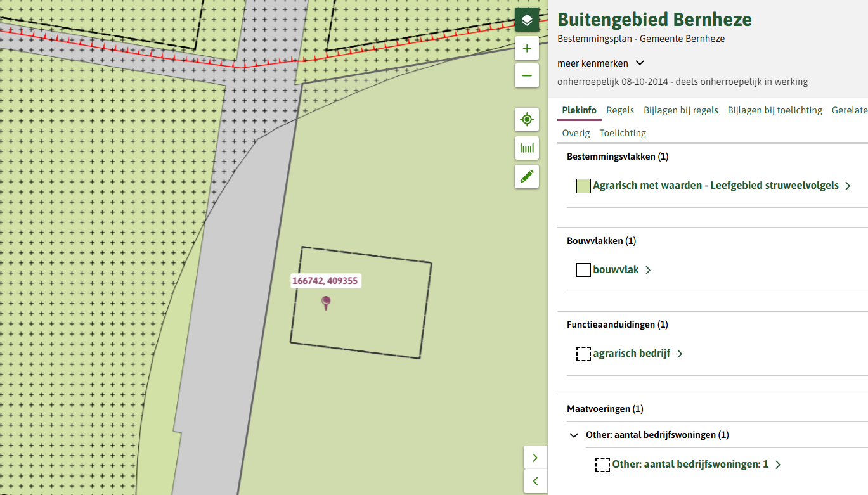The image size is (868, 495).
Task: Click the onherroepelijk 08-10-2014 status text
Action: tap(682, 82)
